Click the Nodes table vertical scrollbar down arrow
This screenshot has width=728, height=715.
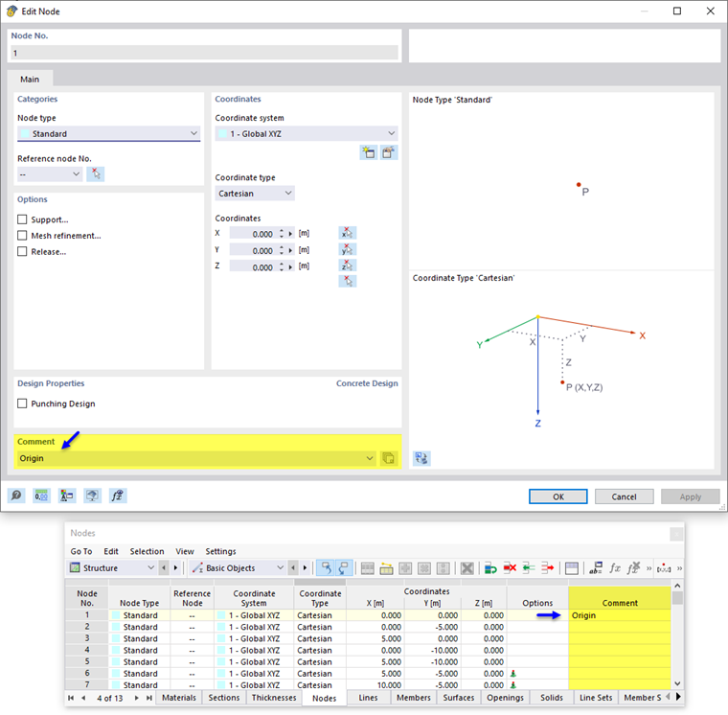point(677,683)
